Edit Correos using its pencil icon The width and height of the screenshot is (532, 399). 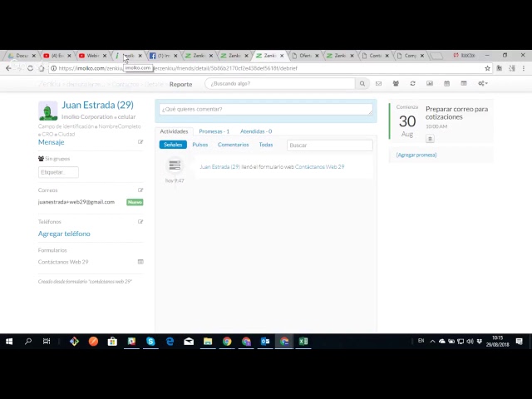[140, 190]
